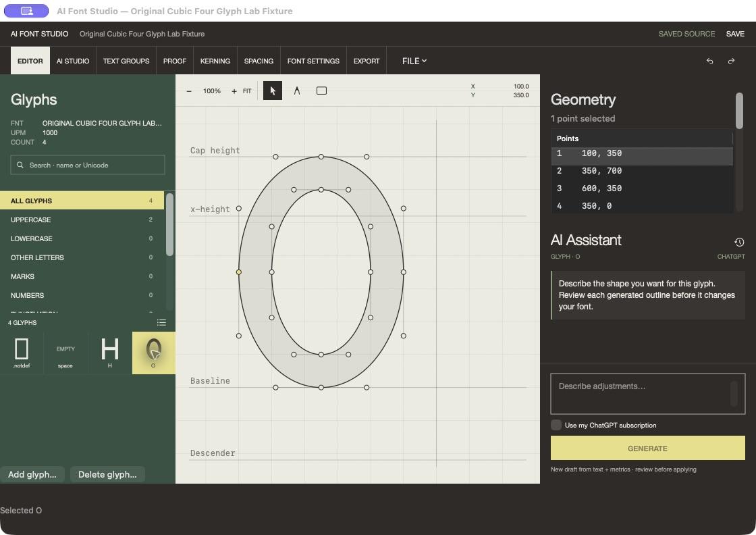Click the SAVE button

pos(735,34)
